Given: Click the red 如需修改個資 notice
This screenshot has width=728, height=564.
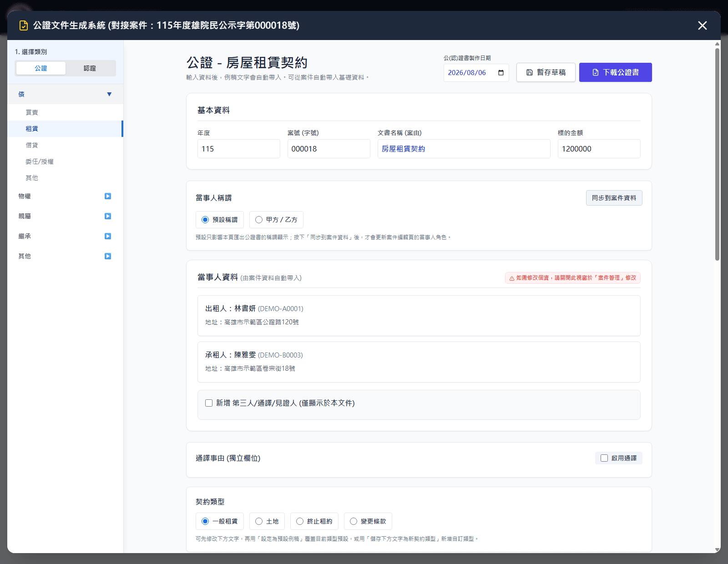Looking at the screenshot, I should pos(573,278).
